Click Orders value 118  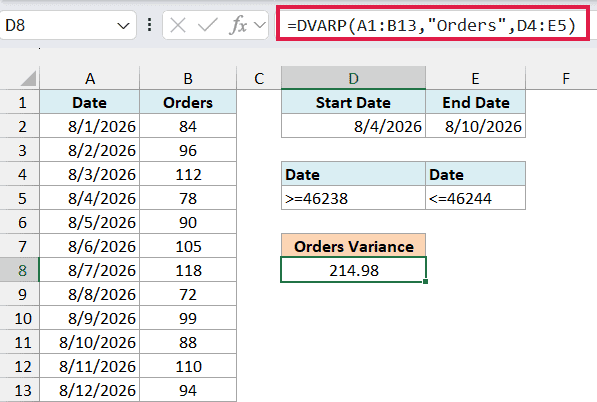[188, 270]
